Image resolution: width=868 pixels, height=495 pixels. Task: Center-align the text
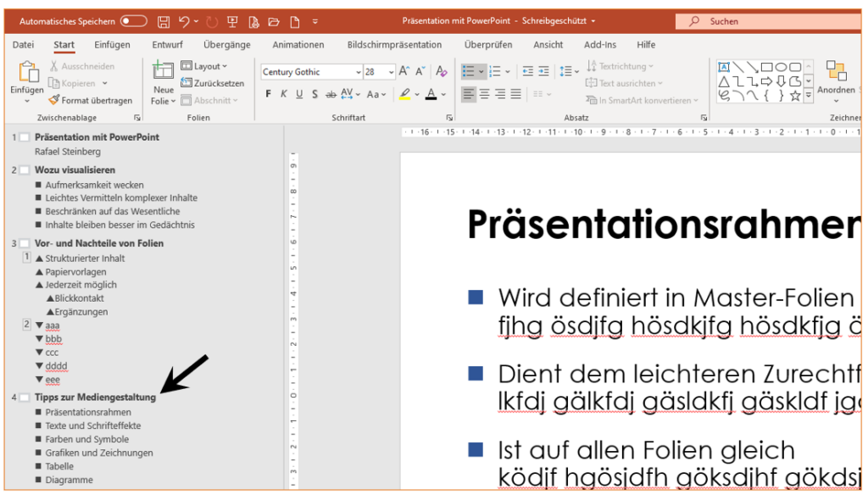point(484,94)
